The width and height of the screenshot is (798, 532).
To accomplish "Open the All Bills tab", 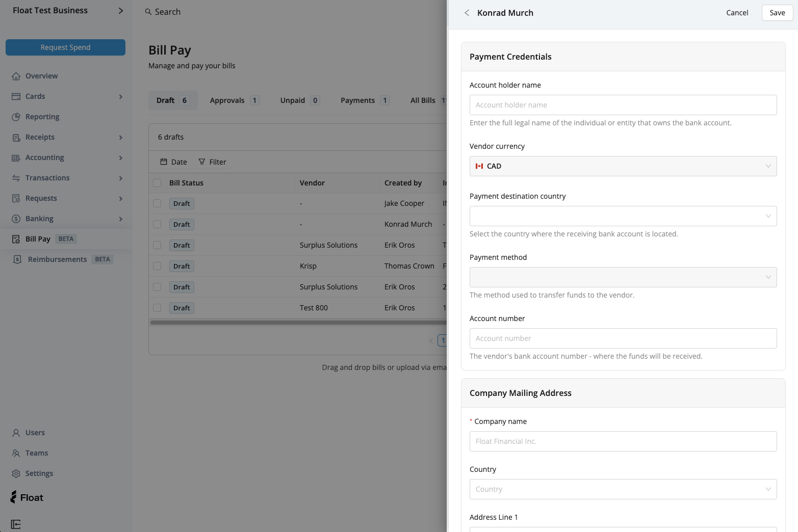I will coord(423,100).
